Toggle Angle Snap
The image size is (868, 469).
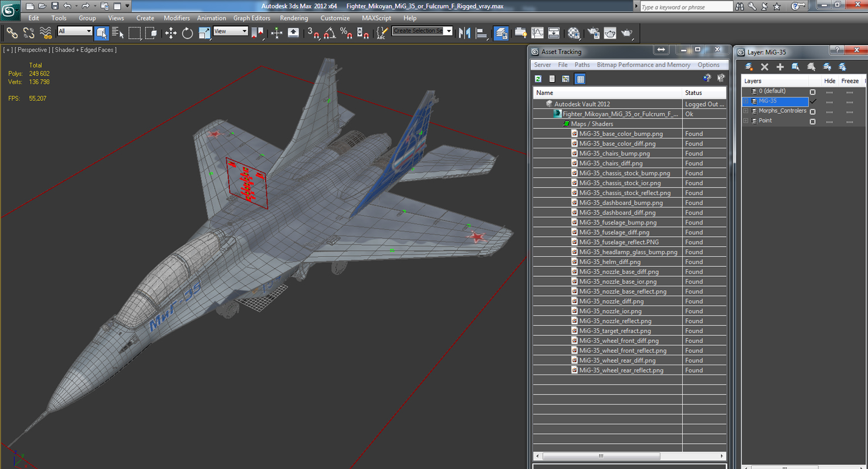pos(330,33)
